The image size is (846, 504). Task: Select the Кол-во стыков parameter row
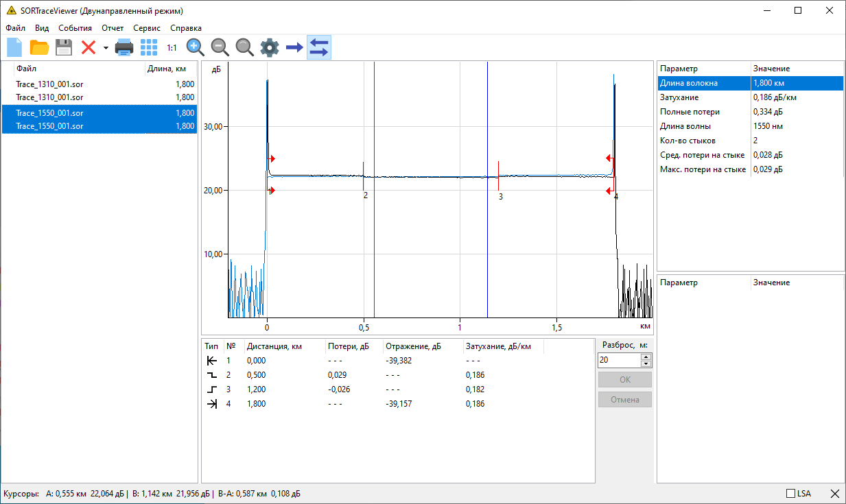tap(750, 141)
